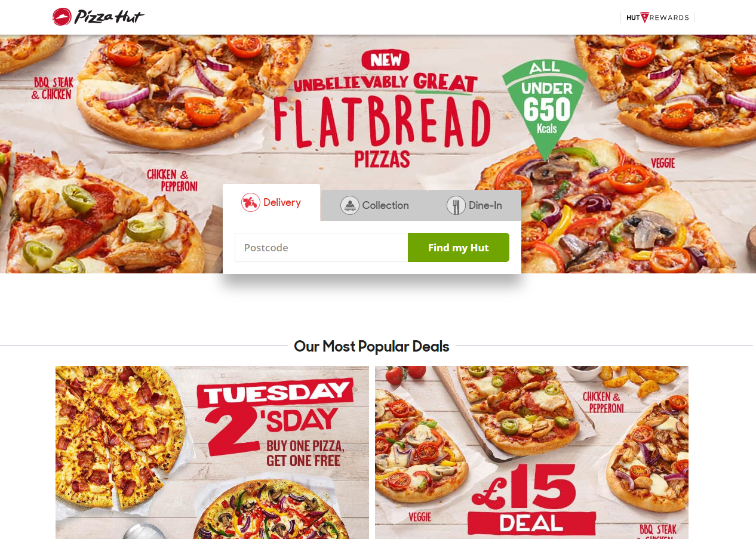
Task: Click the Pizza Hut red hat logo icon
Action: pos(62,17)
